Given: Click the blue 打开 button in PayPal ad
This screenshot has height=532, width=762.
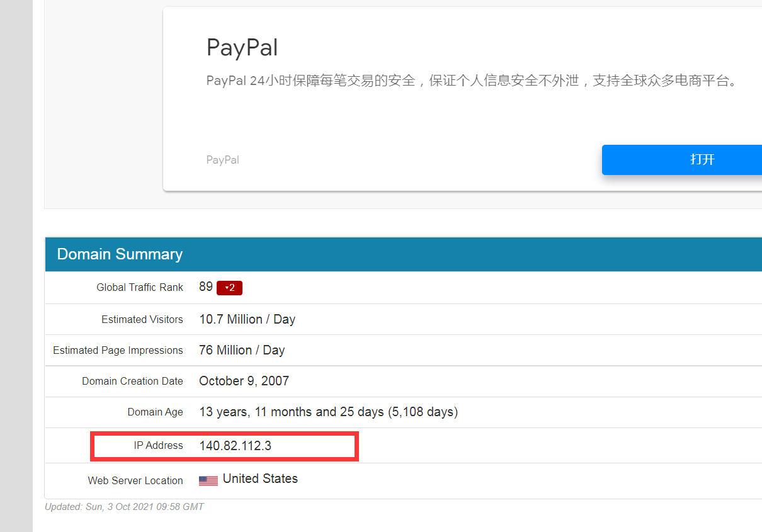Looking at the screenshot, I should [682, 160].
